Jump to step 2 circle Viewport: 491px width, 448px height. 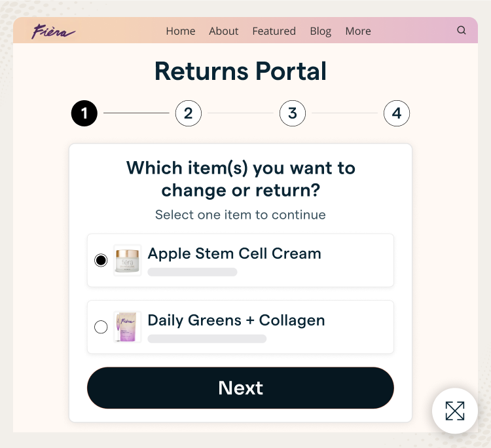(188, 113)
